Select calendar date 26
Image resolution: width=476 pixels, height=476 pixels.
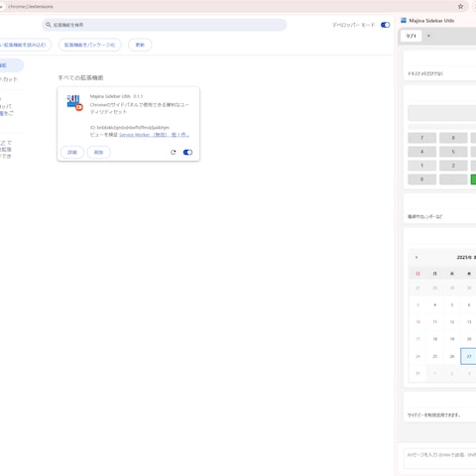pyautogui.click(x=452, y=356)
